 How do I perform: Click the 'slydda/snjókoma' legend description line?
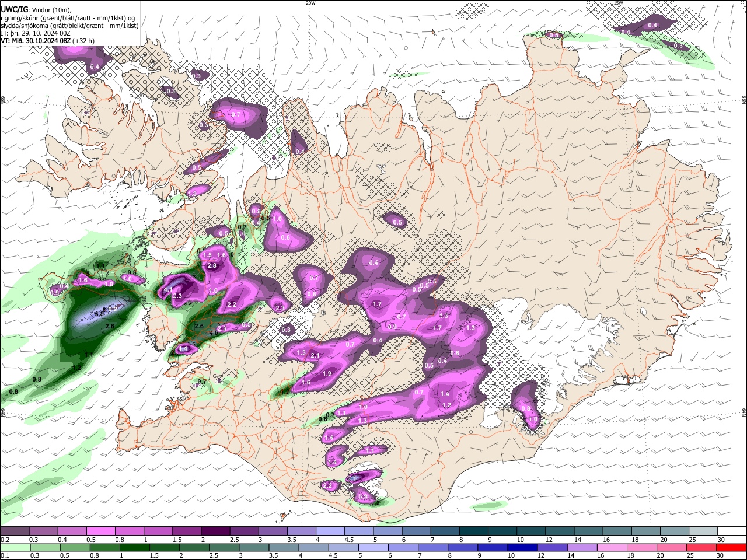(x=69, y=26)
